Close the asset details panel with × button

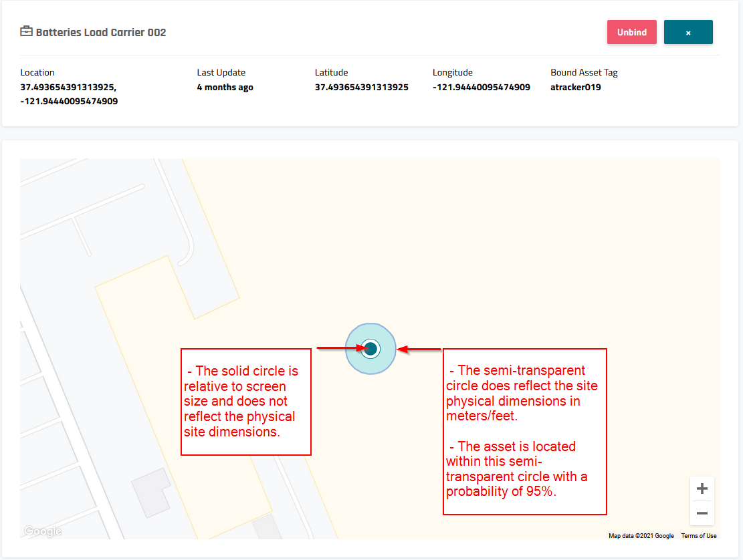688,32
